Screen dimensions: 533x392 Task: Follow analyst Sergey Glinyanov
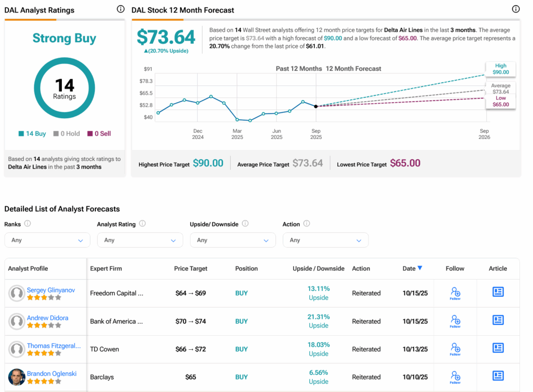(455, 293)
